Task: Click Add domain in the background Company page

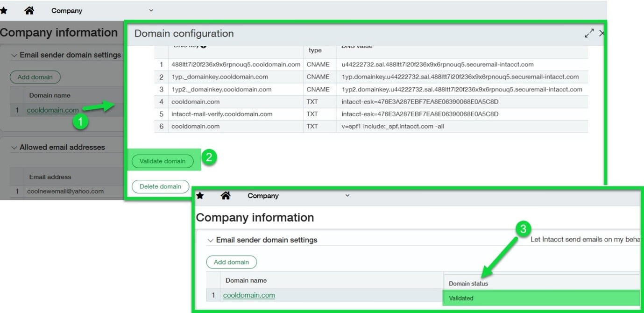Action: [35, 77]
